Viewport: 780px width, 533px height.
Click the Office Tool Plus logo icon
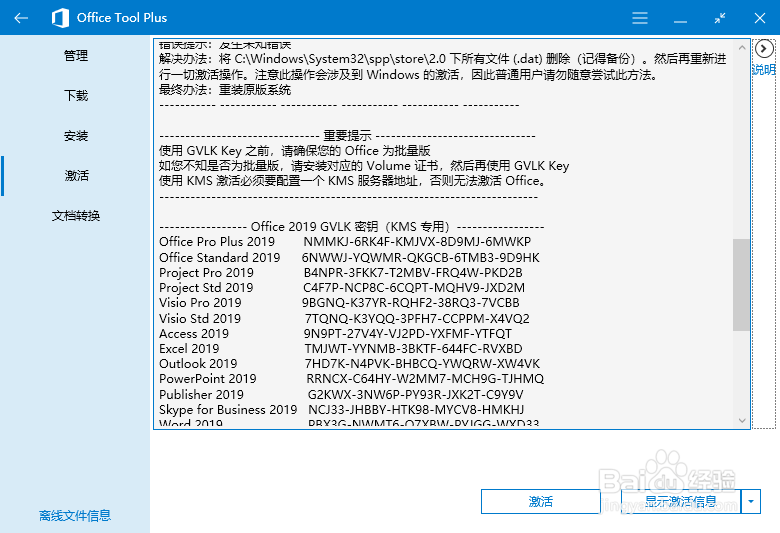point(60,18)
